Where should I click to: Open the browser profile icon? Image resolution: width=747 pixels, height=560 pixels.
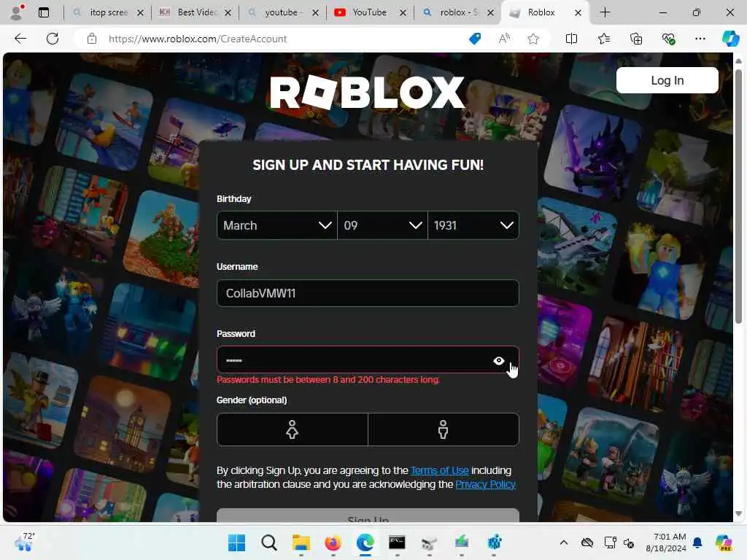[x=17, y=12]
